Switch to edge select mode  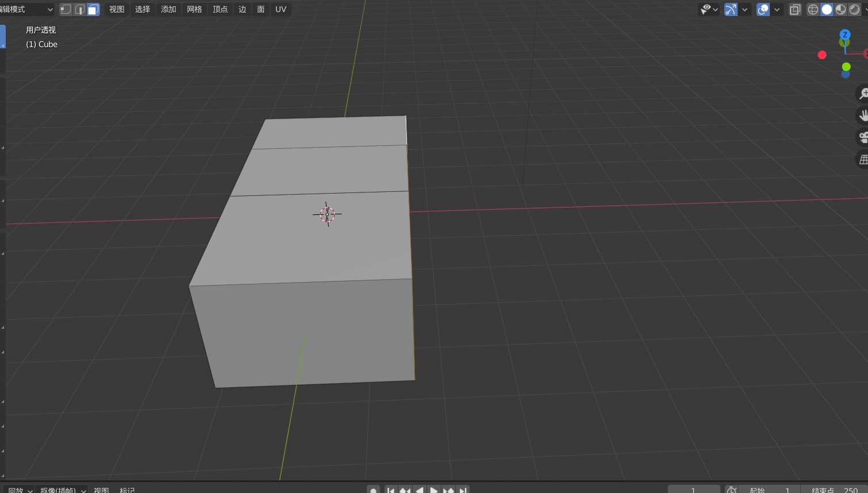coord(80,9)
